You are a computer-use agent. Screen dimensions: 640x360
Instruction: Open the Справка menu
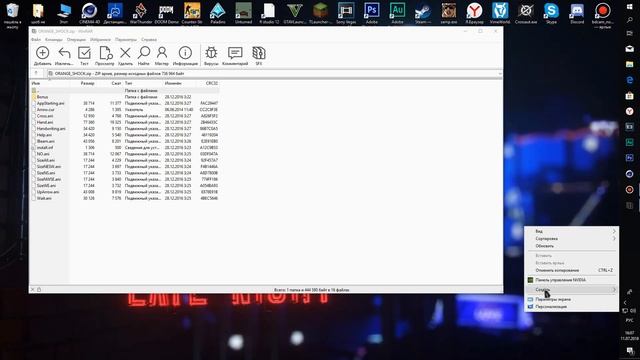[149, 40]
